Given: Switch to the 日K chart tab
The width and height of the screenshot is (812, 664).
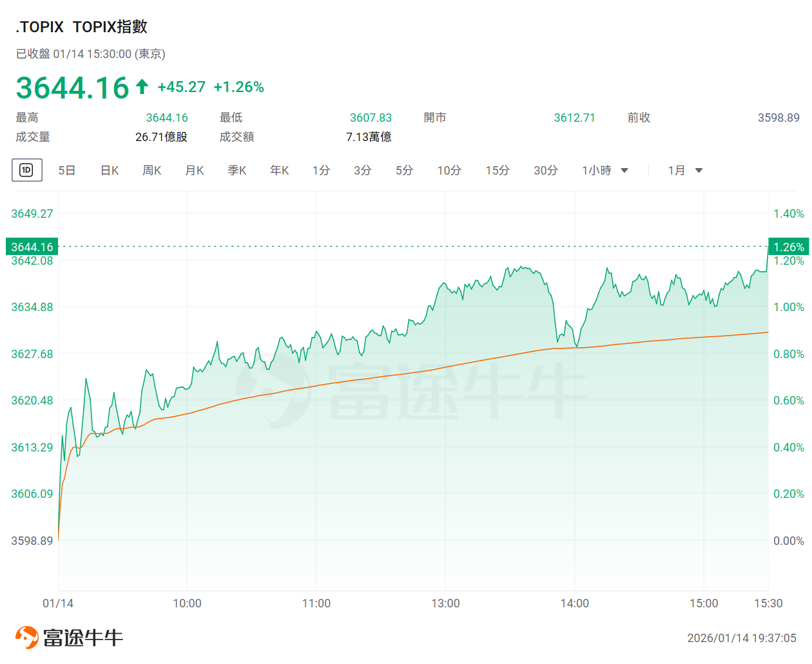Looking at the screenshot, I should (110, 171).
